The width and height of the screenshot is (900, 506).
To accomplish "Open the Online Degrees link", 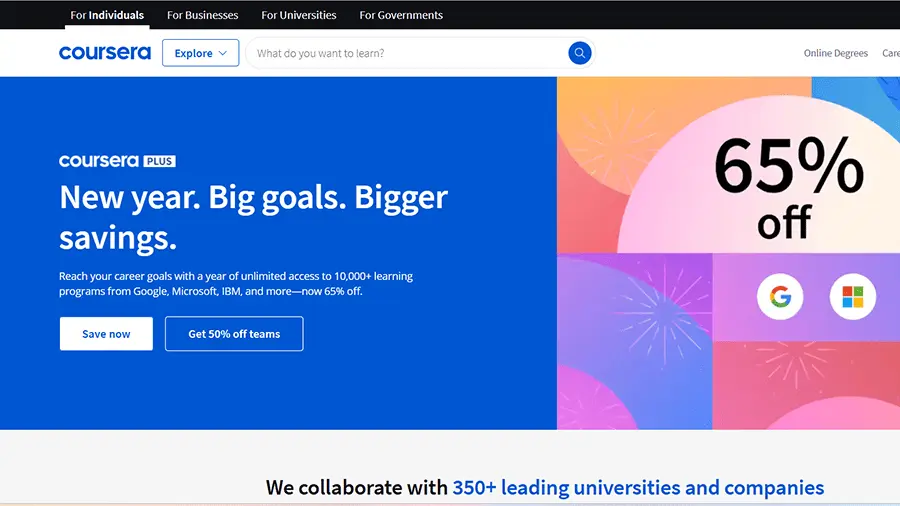I will click(836, 53).
